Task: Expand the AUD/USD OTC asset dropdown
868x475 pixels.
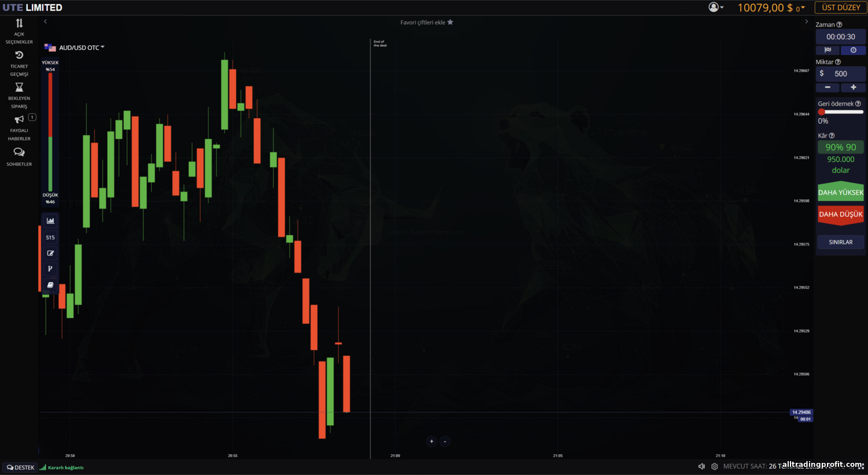Action: tap(75, 47)
